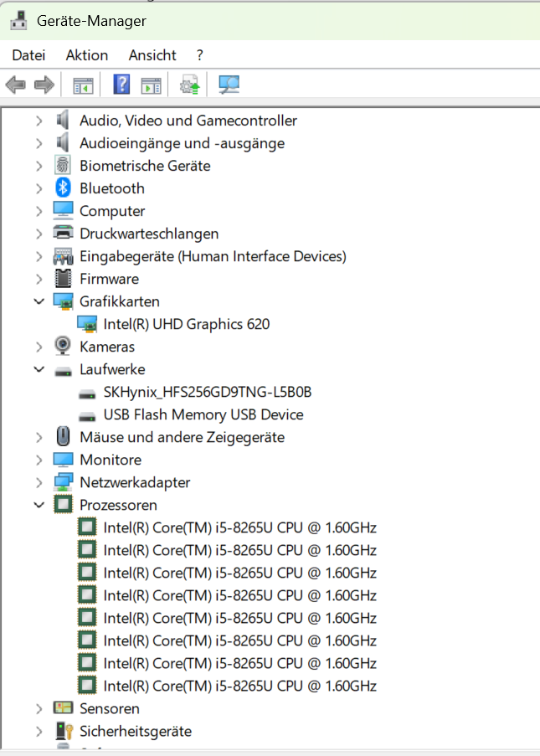This screenshot has height=756, width=540.
Task: Expand the Sensoren node chevron
Action: tap(39, 708)
